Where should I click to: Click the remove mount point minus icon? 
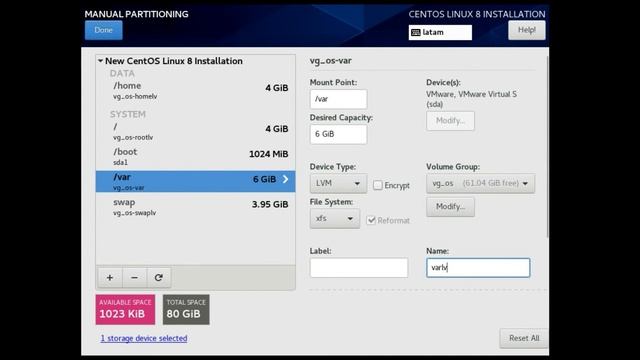coord(134,278)
